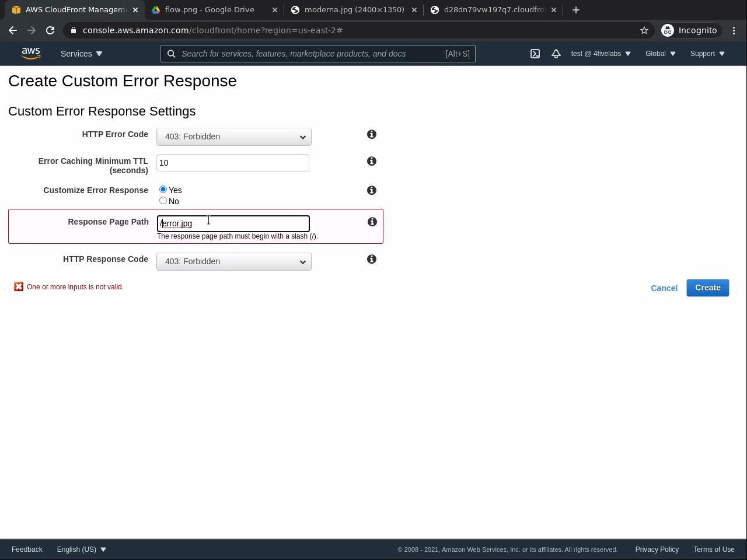Open the Terms of Use link
The width and height of the screenshot is (747, 560).
coord(714,549)
